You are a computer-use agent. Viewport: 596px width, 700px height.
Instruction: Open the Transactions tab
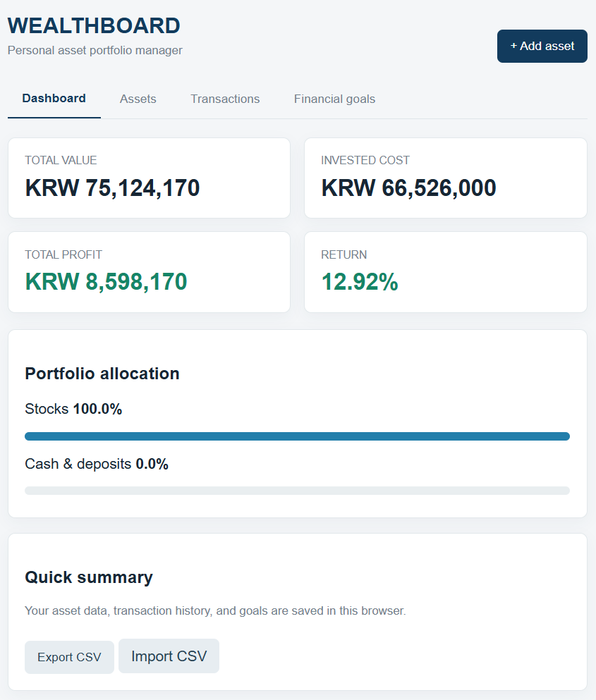tap(225, 99)
